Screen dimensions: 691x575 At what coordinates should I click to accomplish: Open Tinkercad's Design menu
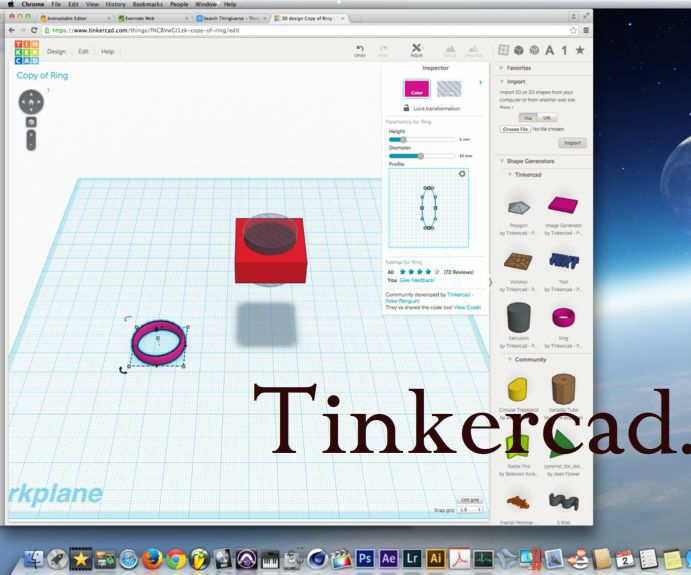(56, 52)
